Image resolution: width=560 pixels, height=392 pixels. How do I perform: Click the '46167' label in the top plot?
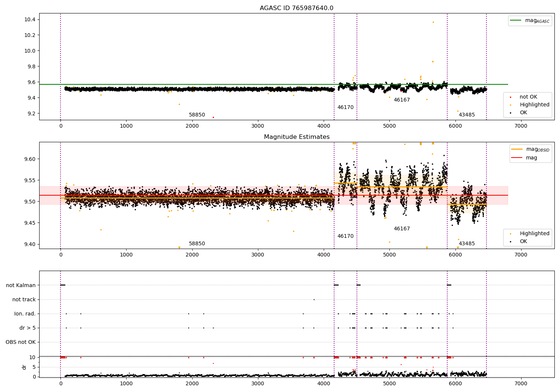click(402, 100)
